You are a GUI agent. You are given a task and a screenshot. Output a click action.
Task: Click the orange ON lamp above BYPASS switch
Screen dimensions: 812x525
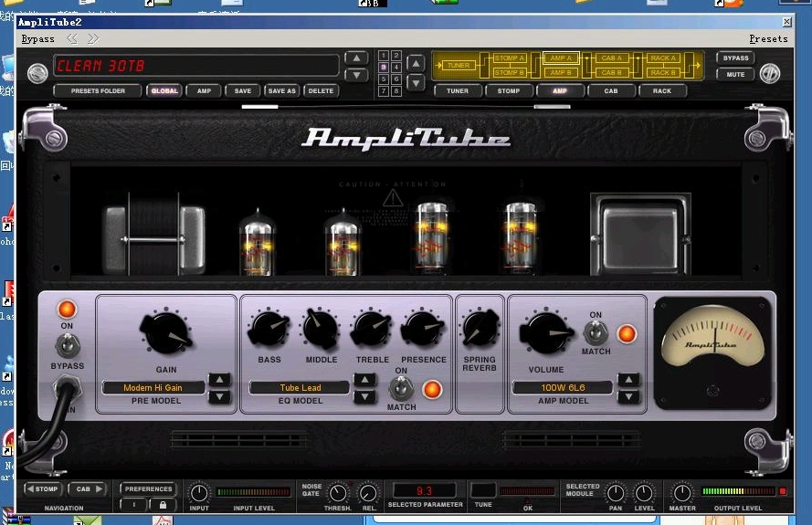67,310
